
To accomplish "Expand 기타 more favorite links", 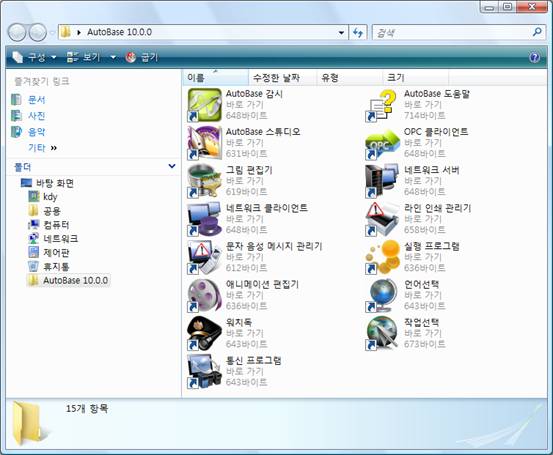I will pos(42,148).
